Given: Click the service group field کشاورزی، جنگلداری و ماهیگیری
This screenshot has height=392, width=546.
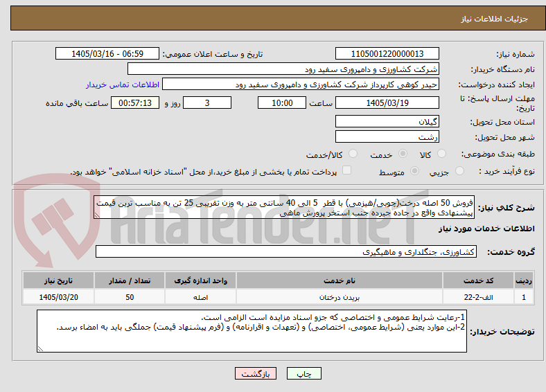Looking at the screenshot, I should coord(286,251).
